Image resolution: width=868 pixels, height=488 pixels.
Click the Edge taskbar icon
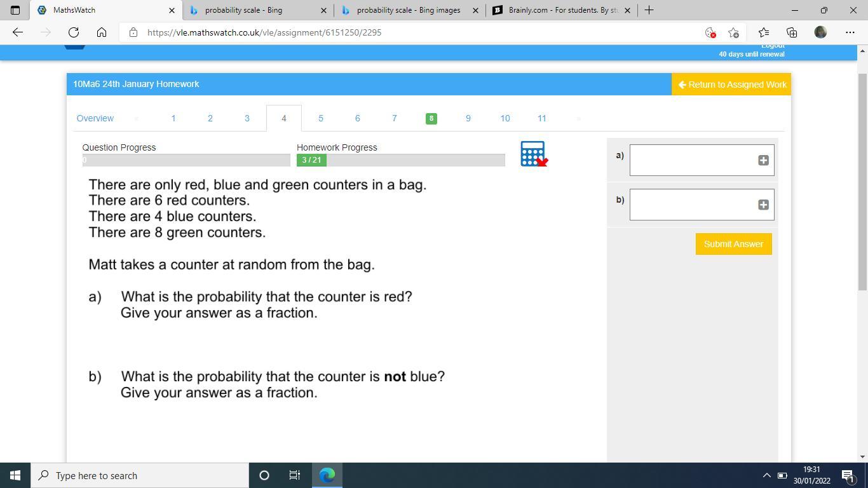327,475
